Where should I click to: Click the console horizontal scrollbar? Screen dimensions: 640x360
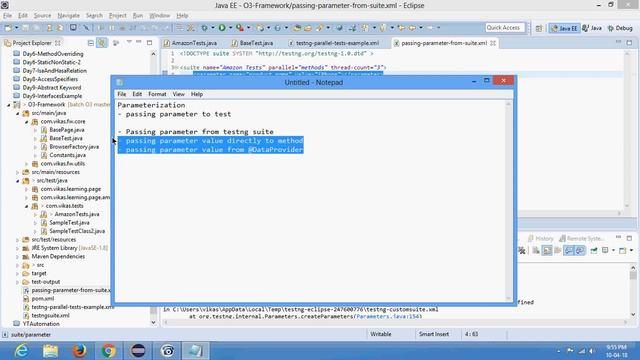[395, 322]
